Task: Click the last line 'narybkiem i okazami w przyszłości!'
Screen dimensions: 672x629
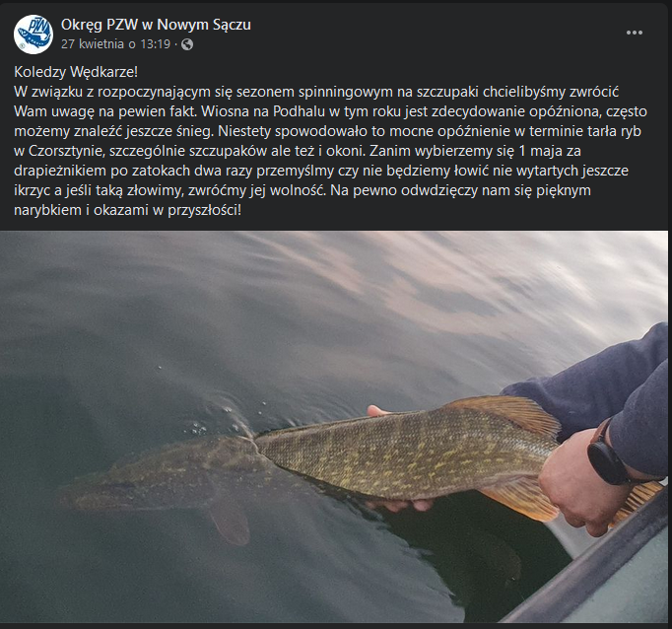Action: [128, 210]
